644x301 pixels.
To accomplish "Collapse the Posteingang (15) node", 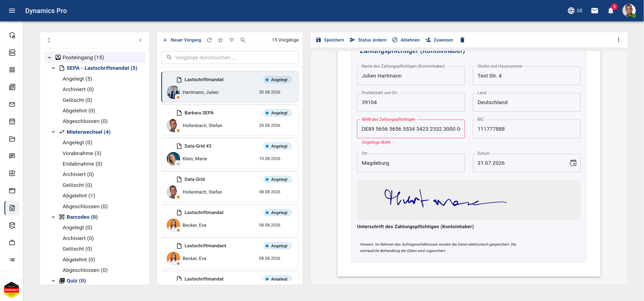I will click(x=49, y=58).
